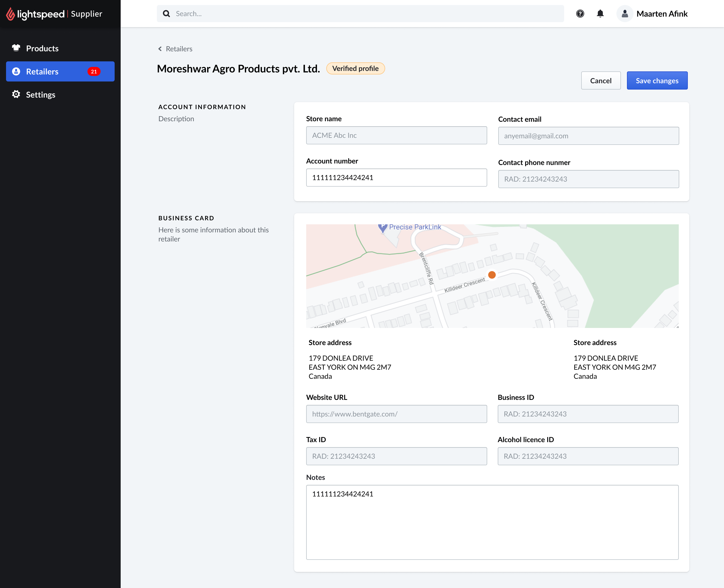Click the Business ID label
The height and width of the screenshot is (588, 724).
click(x=516, y=397)
